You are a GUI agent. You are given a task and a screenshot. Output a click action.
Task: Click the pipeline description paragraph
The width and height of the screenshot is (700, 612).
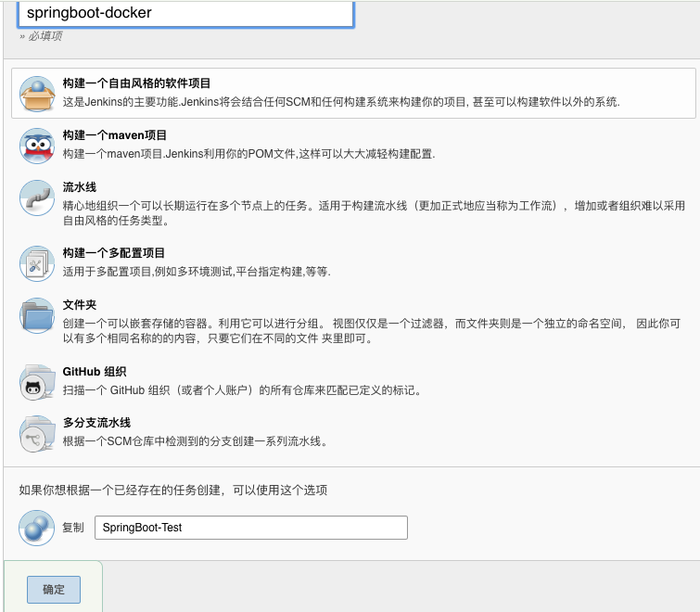(x=374, y=213)
